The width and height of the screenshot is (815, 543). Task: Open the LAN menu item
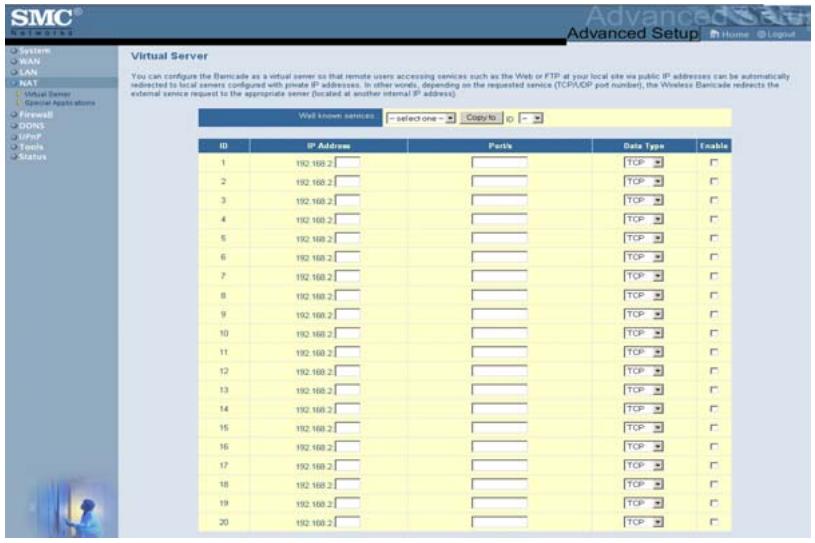click(x=28, y=72)
